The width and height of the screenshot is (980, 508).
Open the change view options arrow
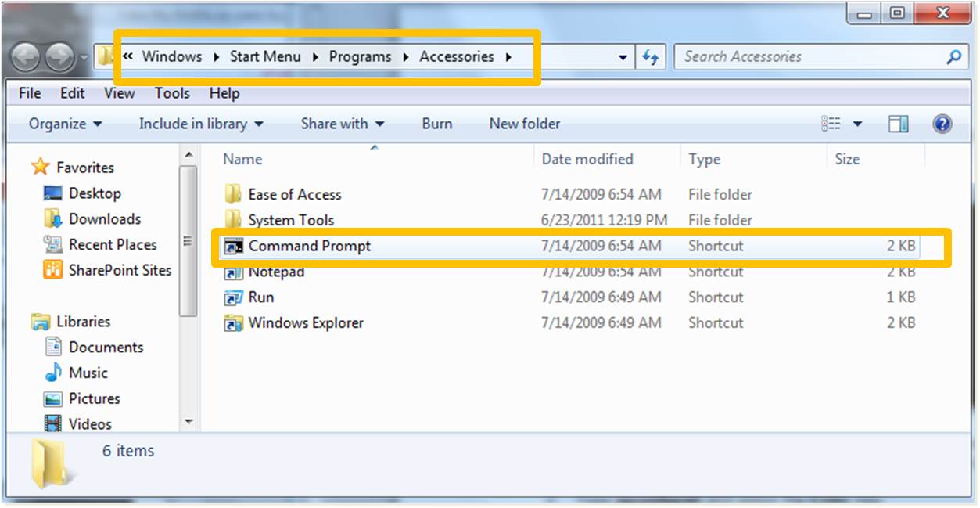[x=858, y=124]
